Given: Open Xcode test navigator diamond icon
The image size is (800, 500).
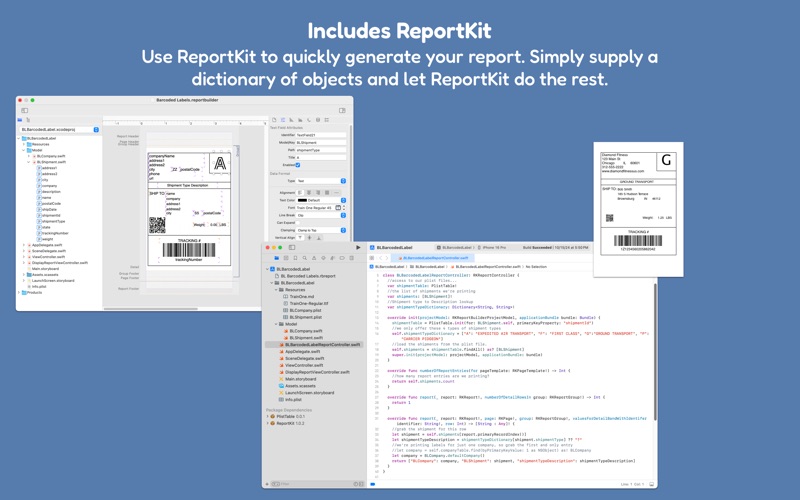Looking at the screenshot, I should click(323, 258).
